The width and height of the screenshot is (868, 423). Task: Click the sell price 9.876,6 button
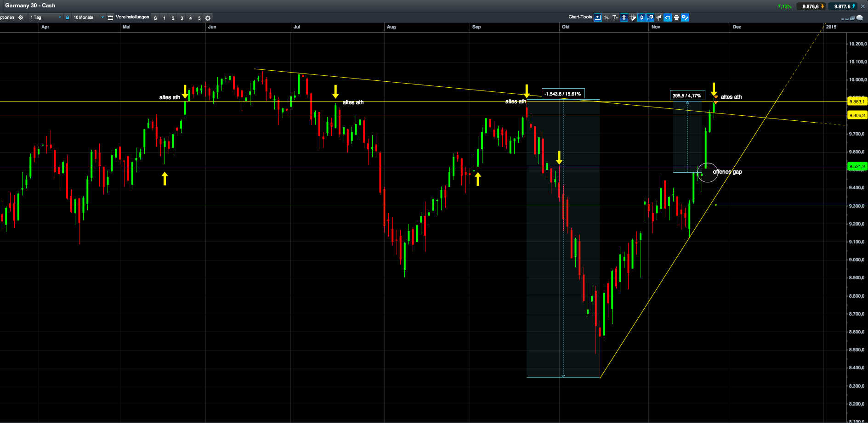pyautogui.click(x=811, y=6)
